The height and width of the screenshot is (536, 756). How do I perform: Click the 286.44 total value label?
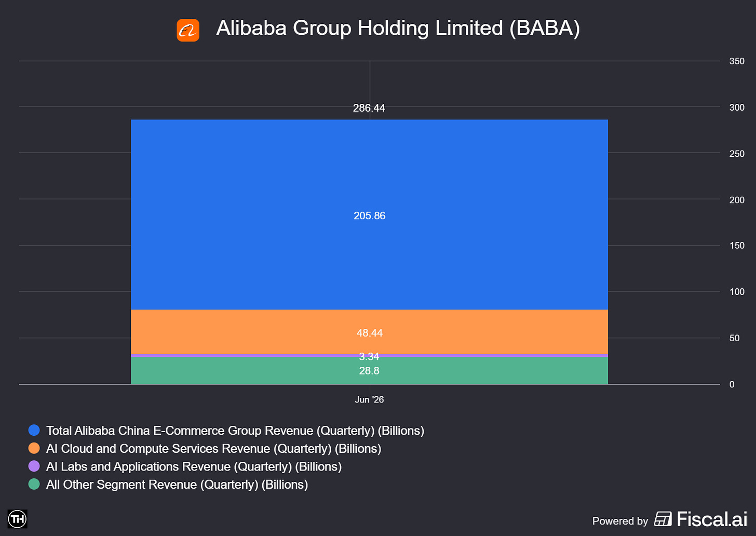point(369,108)
